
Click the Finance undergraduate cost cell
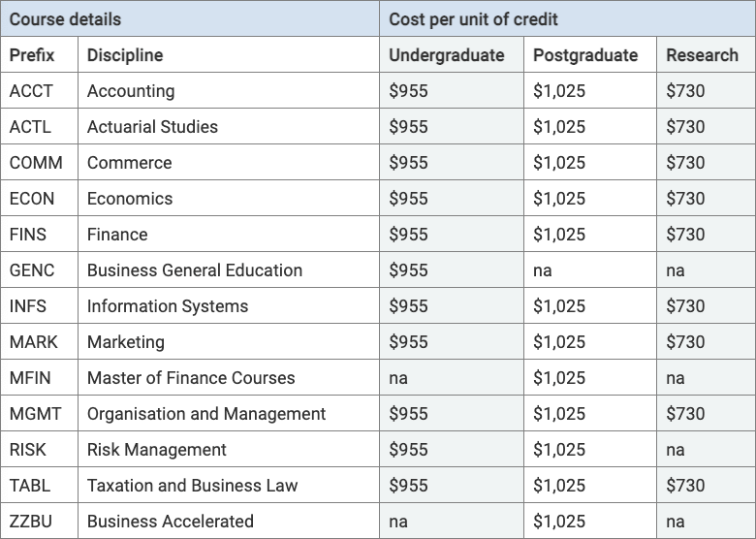click(x=408, y=235)
